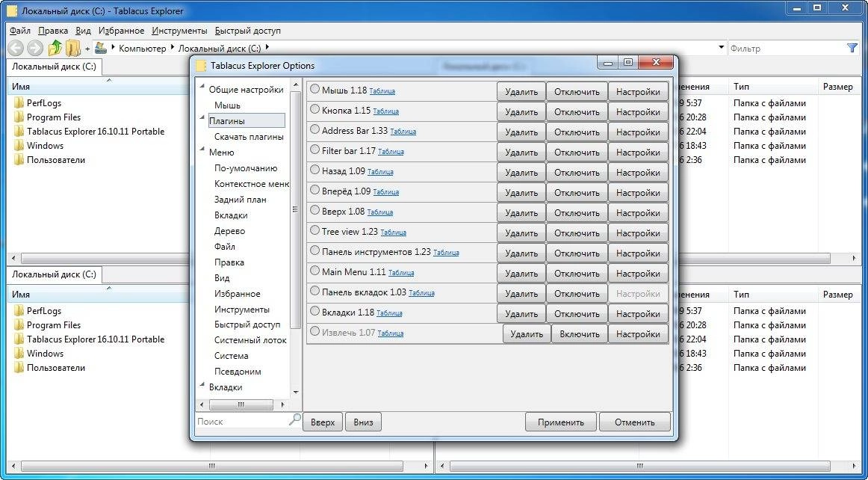The image size is (868, 480).
Task: Open the Быстрый доступ menu
Action: (x=248, y=31)
